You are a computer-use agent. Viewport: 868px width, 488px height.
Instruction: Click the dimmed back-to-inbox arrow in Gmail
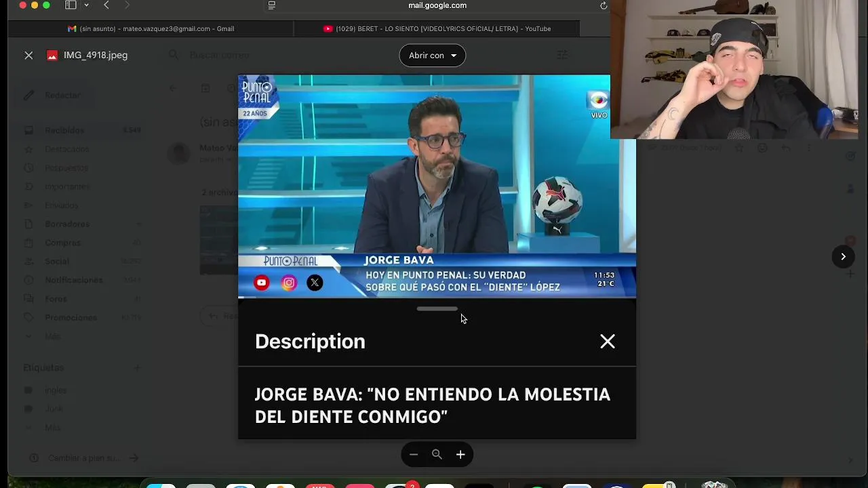173,88
